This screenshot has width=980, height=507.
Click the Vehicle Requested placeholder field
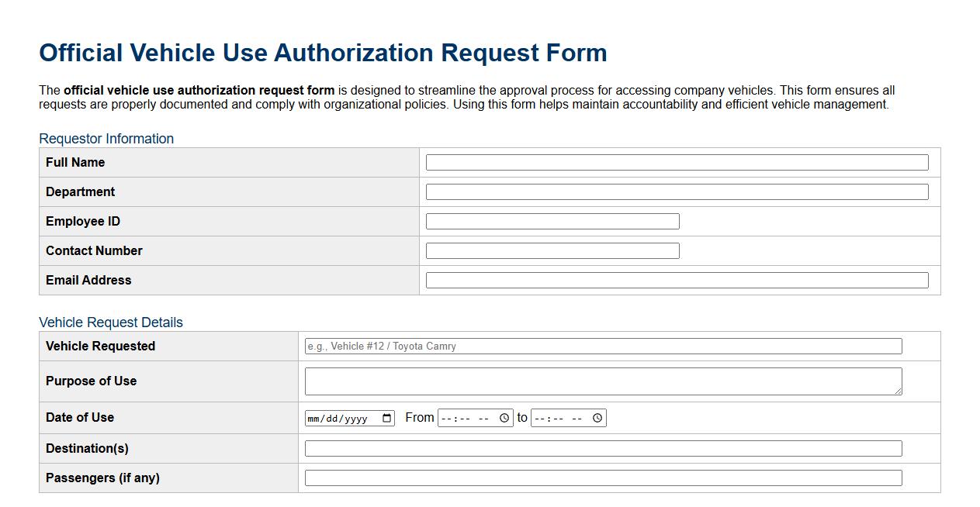click(x=604, y=346)
